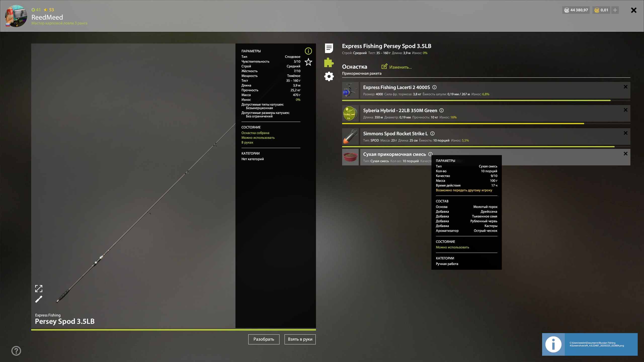The image size is (644, 362).
Task: Select the spod rocket thumbnail
Action: point(350,137)
